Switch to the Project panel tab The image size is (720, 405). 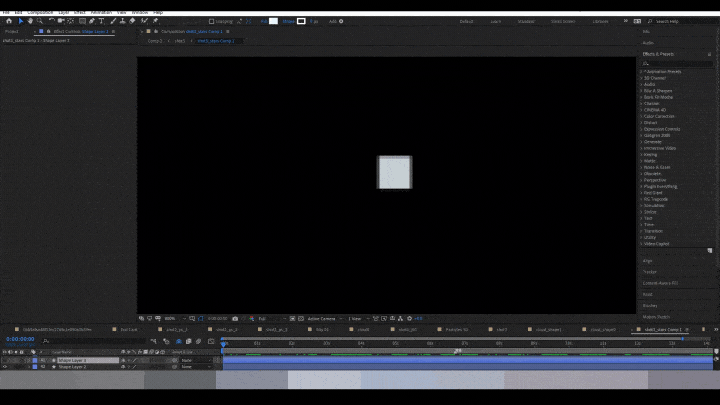pos(11,32)
